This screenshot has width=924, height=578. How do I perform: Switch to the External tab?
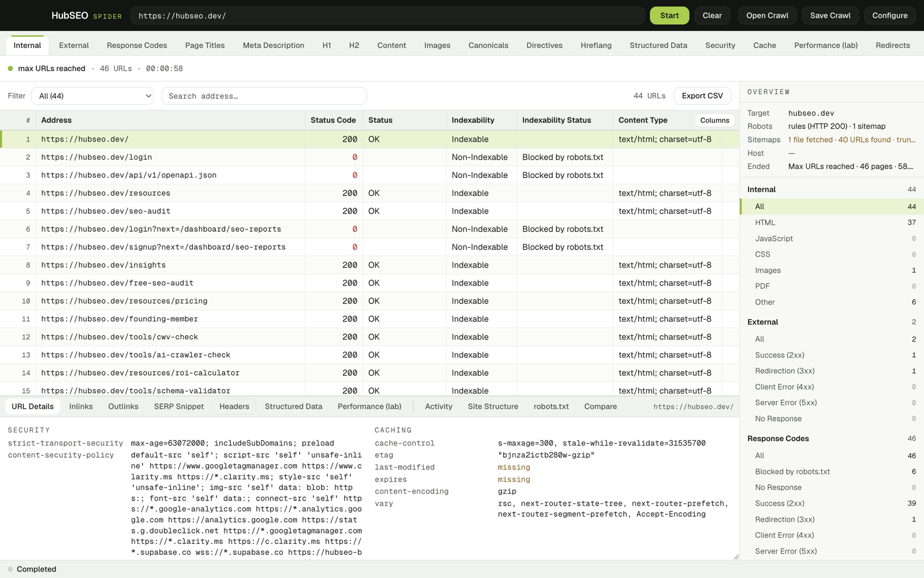tap(74, 45)
